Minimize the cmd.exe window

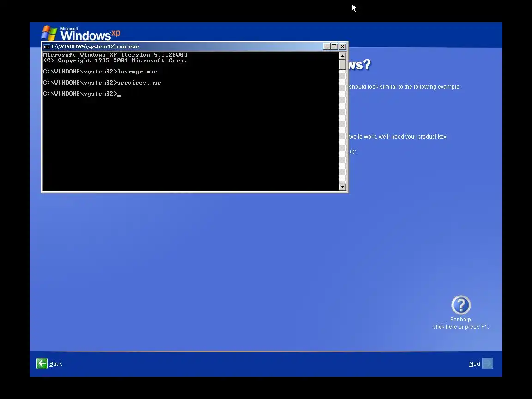click(x=326, y=47)
